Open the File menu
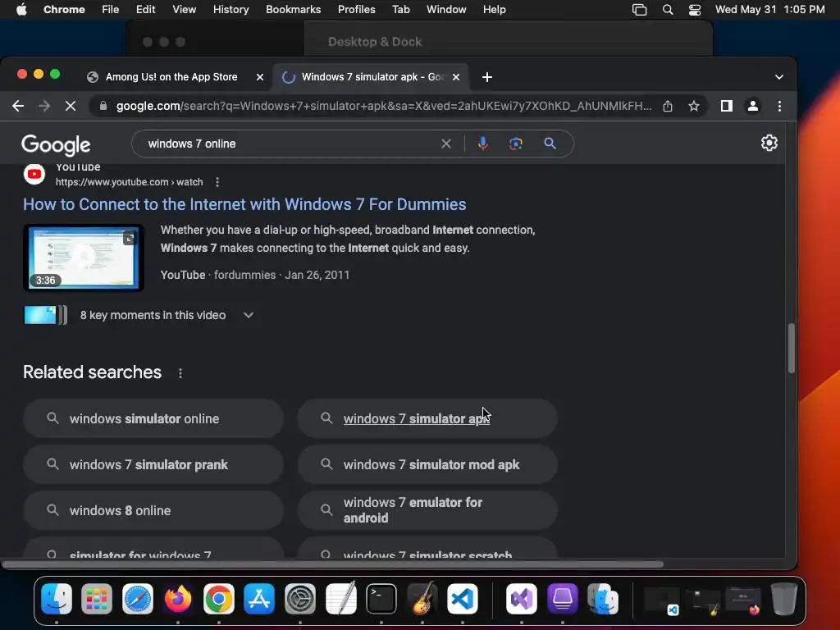 pos(111,10)
